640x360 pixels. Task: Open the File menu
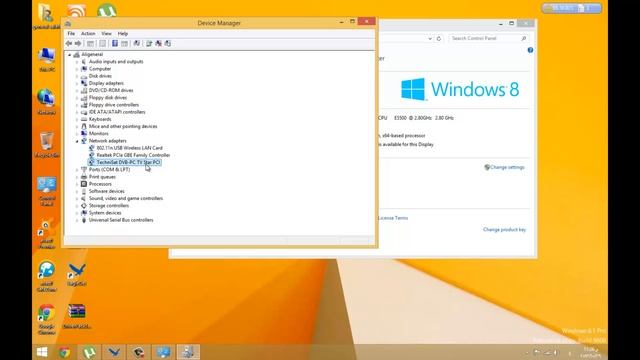[x=71, y=33]
